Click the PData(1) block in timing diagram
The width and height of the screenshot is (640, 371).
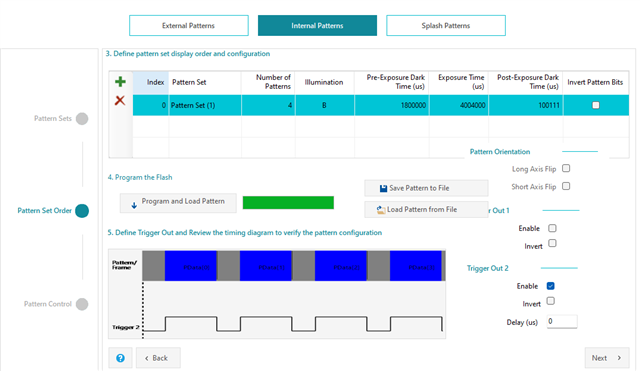266,266
